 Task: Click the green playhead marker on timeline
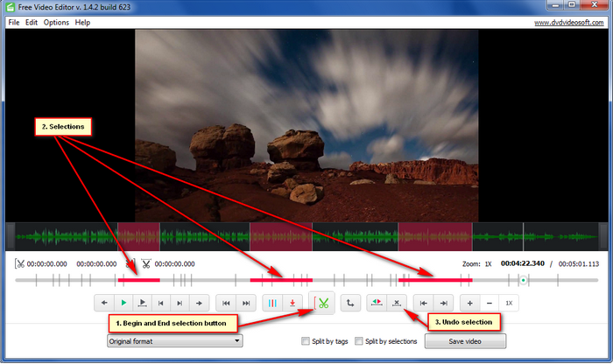[523, 280]
